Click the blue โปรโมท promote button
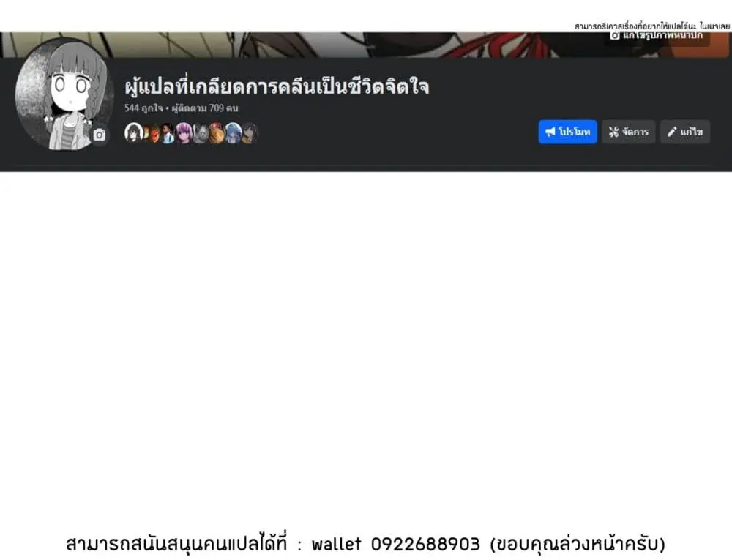732x560 pixels. point(568,132)
